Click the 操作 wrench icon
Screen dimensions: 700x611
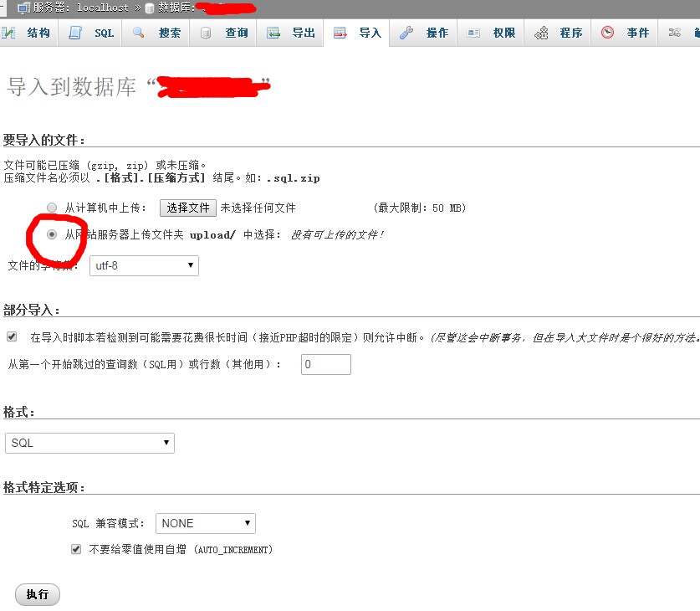click(x=406, y=33)
